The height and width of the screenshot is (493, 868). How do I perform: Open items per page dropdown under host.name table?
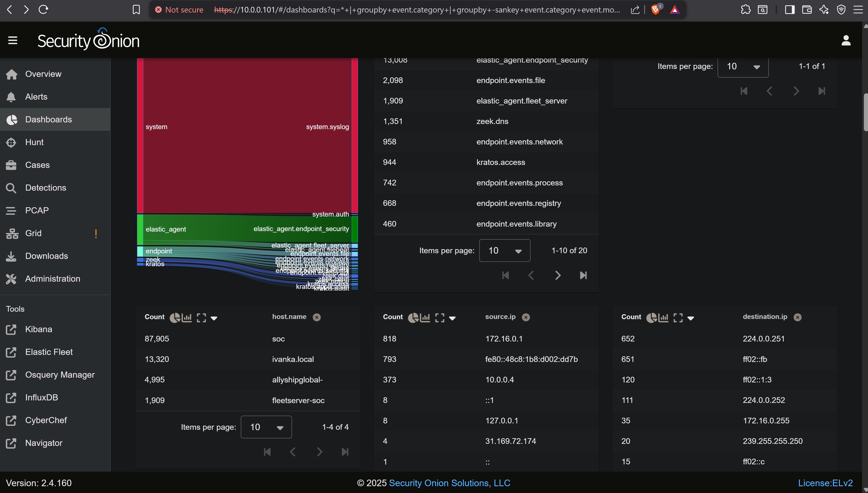(266, 427)
